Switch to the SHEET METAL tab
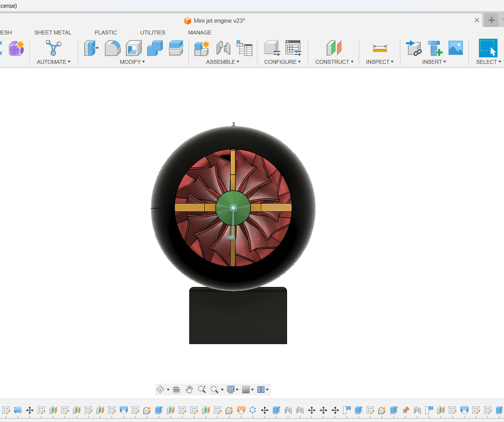The width and height of the screenshot is (504, 422). [53, 32]
